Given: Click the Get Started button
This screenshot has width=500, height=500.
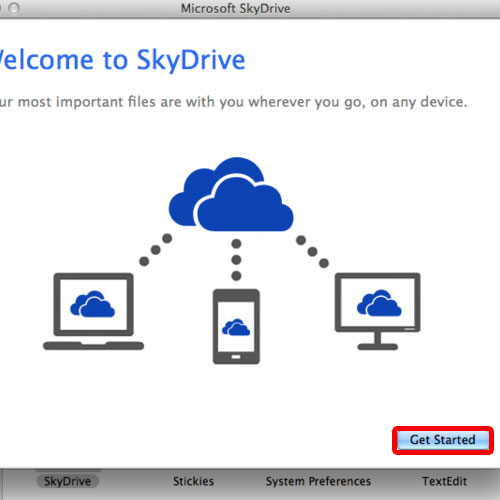Looking at the screenshot, I should click(443, 440).
